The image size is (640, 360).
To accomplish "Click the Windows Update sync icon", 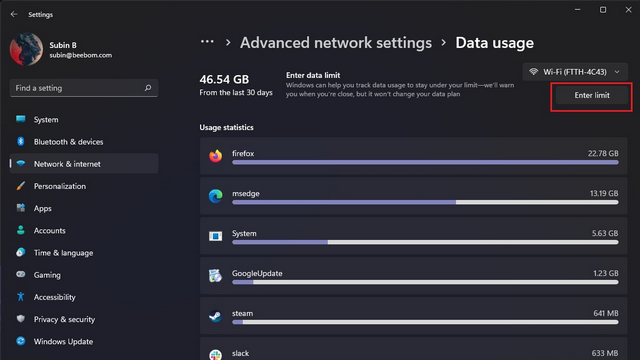I will [20, 341].
